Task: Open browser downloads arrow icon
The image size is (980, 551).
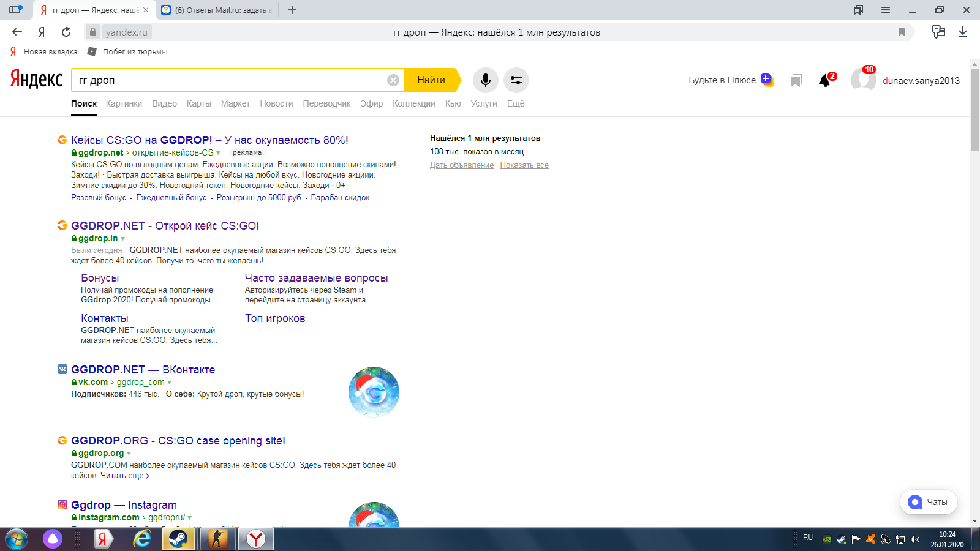Action: pyautogui.click(x=963, y=32)
